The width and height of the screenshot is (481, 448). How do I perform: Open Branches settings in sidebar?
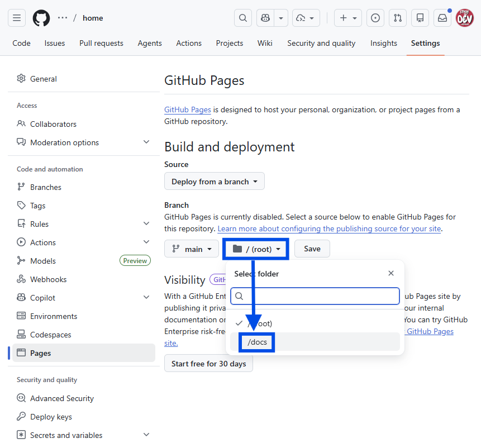coord(83,187)
